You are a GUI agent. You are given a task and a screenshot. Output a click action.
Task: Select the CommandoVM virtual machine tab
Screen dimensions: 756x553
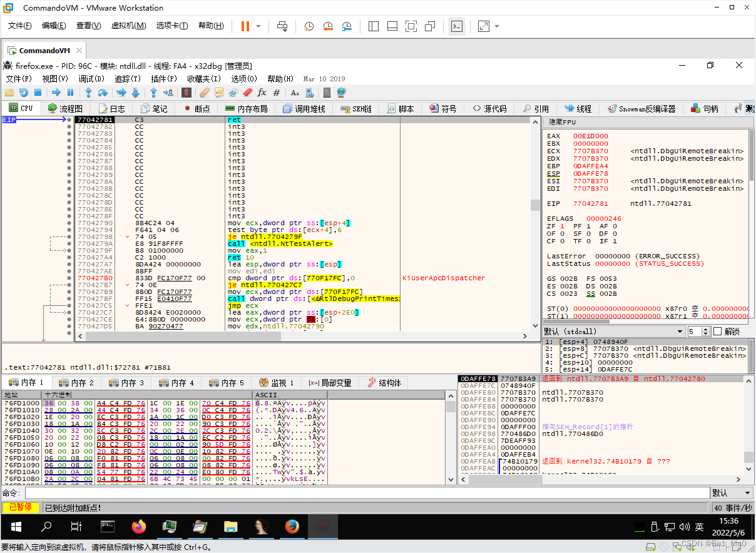[x=44, y=51]
